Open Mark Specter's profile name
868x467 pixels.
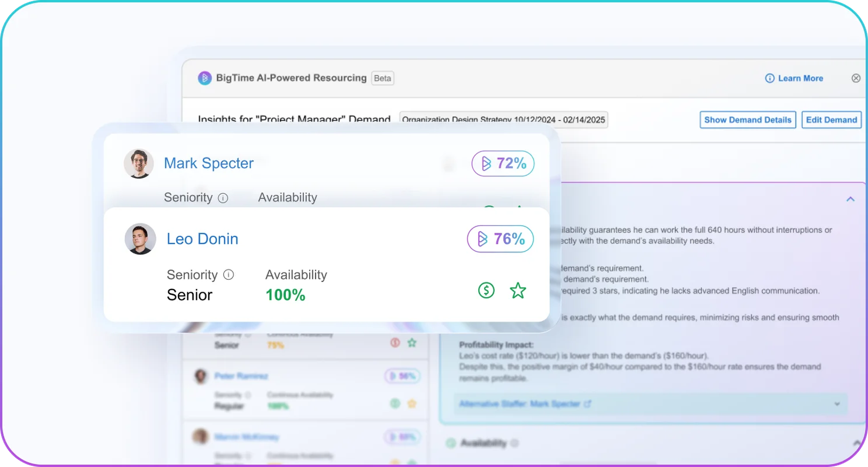pos(209,163)
